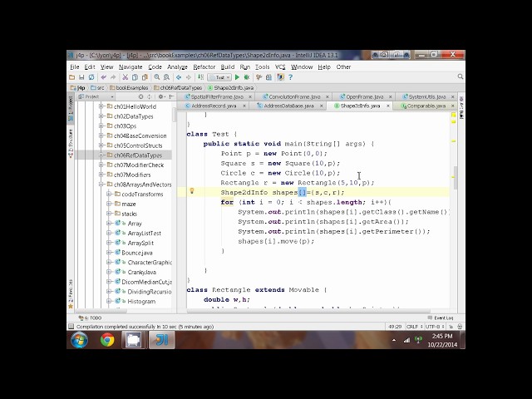Open the Test run configuration dropdown
The width and height of the screenshot is (532, 399).
pyautogui.click(x=219, y=77)
